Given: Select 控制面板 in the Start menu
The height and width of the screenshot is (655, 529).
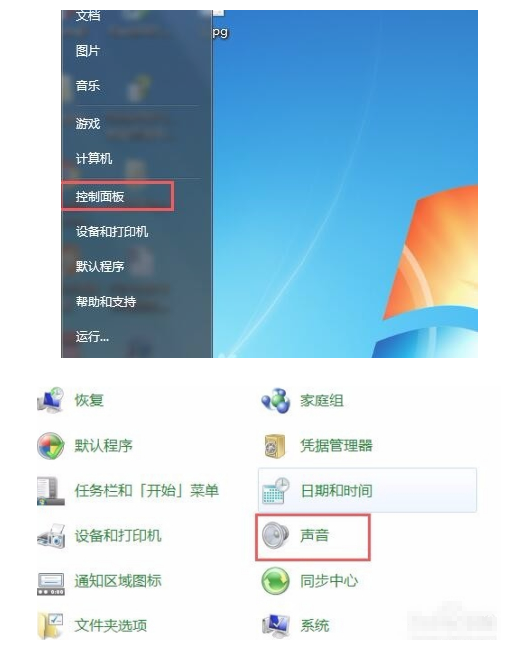Looking at the screenshot, I should point(100,196).
